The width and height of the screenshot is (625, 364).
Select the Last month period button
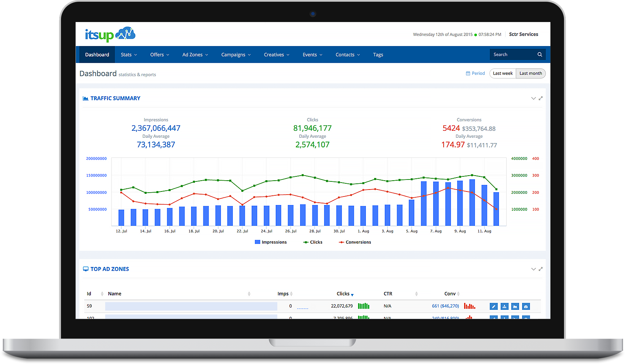[x=530, y=73]
